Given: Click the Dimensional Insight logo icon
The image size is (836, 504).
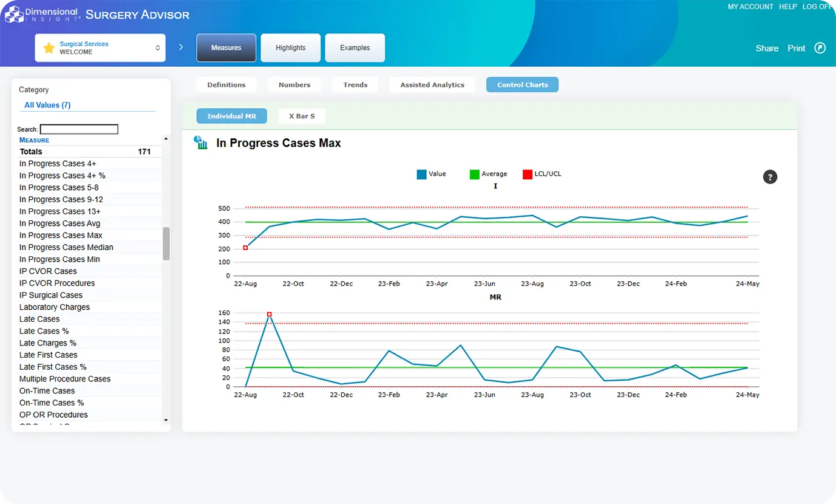Looking at the screenshot, I should pyautogui.click(x=14, y=14).
